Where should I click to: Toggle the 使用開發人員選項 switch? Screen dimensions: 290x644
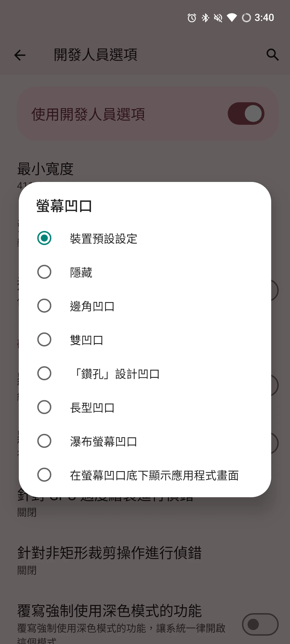coord(246,114)
